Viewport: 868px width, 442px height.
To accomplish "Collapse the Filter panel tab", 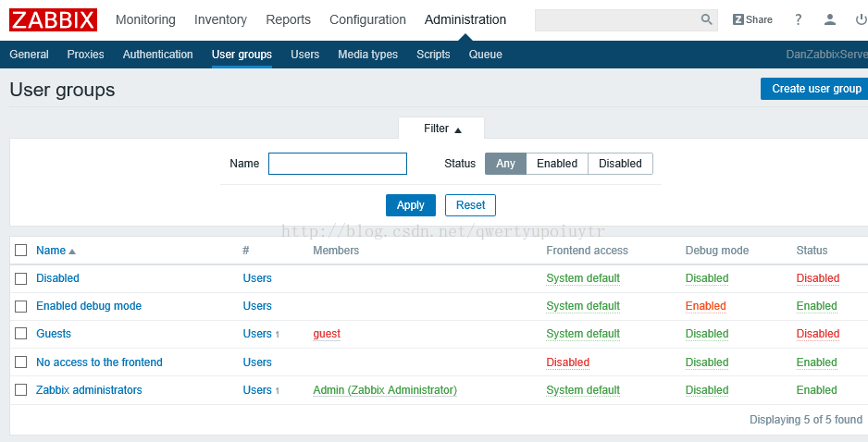I will point(441,129).
